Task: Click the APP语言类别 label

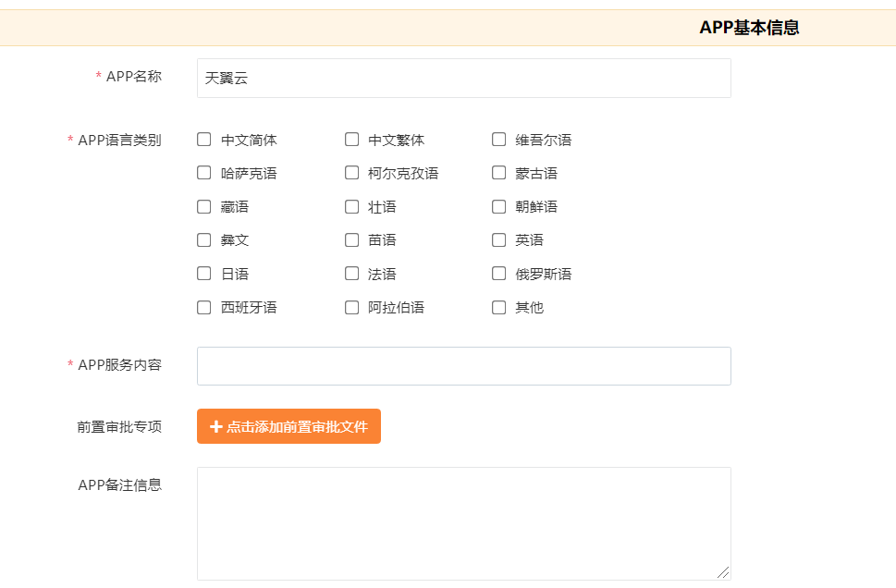Action: [x=119, y=140]
